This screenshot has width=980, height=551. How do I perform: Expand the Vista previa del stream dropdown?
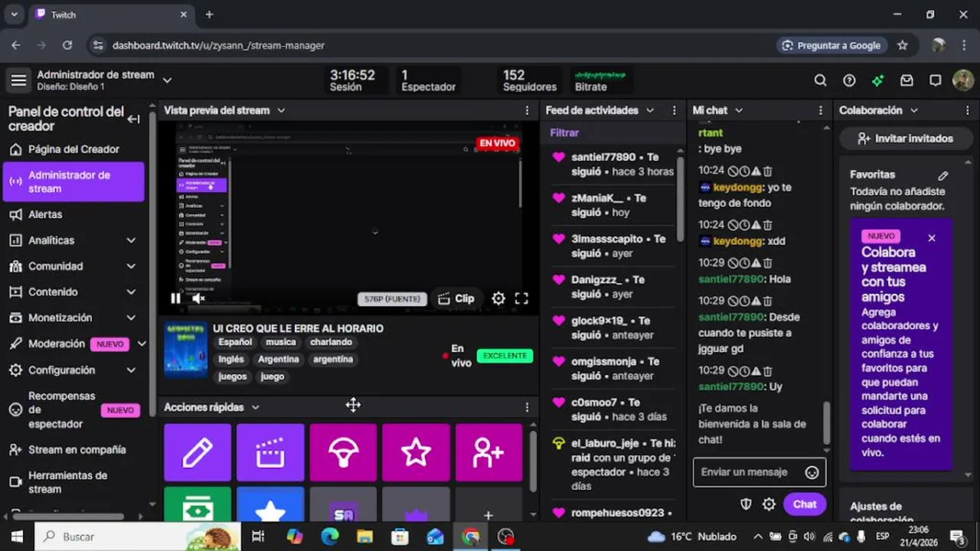click(x=281, y=110)
